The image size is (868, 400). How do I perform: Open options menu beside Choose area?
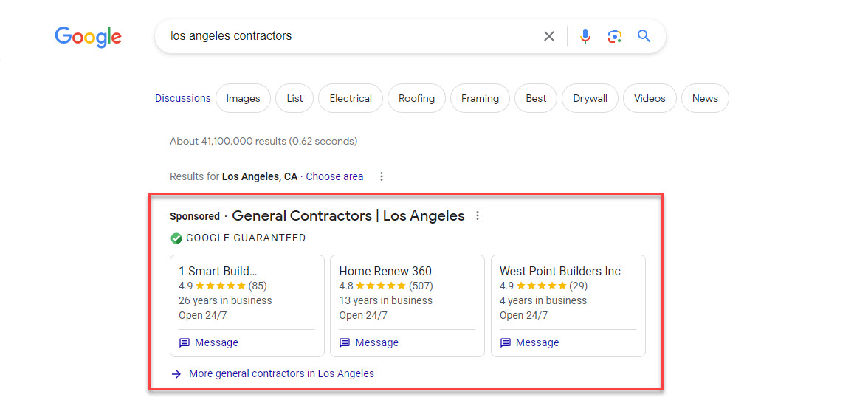381,176
